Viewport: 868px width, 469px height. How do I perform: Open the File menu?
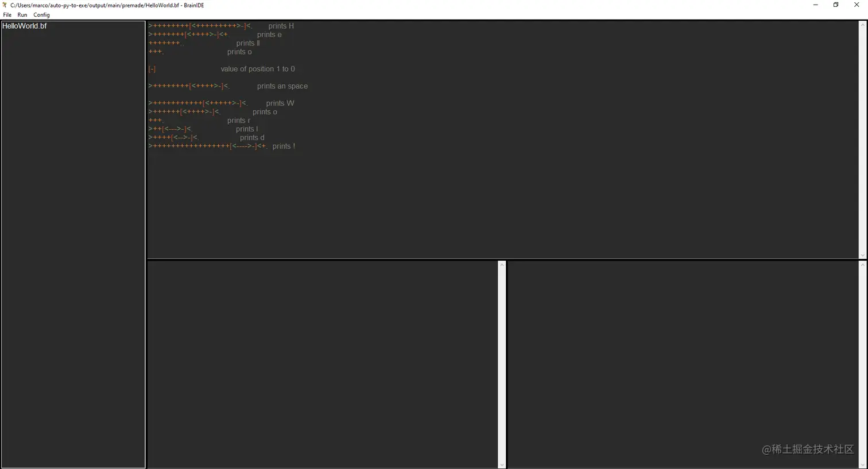7,15
